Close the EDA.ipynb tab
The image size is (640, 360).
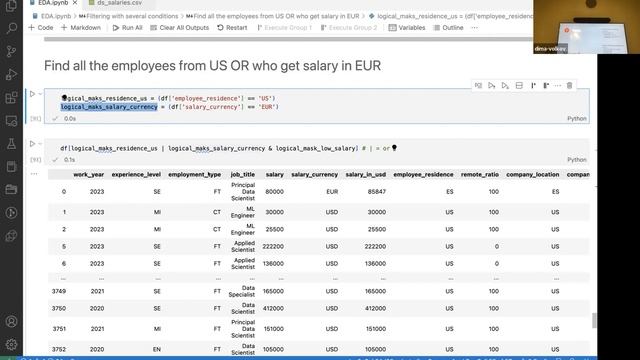[x=75, y=3]
